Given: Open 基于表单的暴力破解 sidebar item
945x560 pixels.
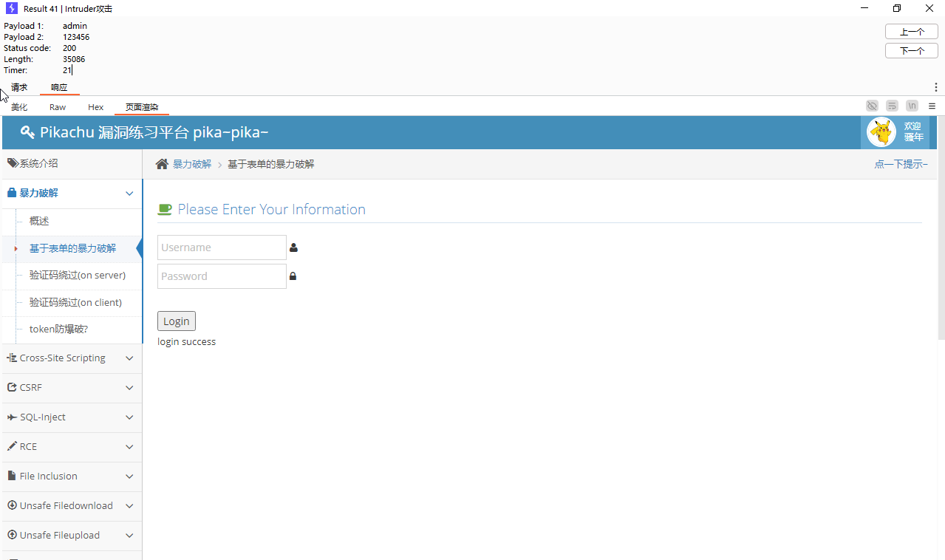Looking at the screenshot, I should point(72,248).
